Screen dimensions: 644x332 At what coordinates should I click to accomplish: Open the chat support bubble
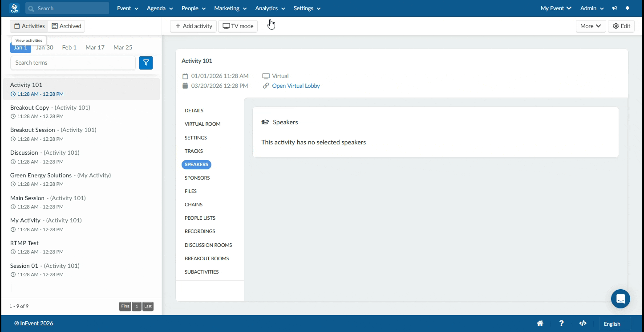pos(620,299)
